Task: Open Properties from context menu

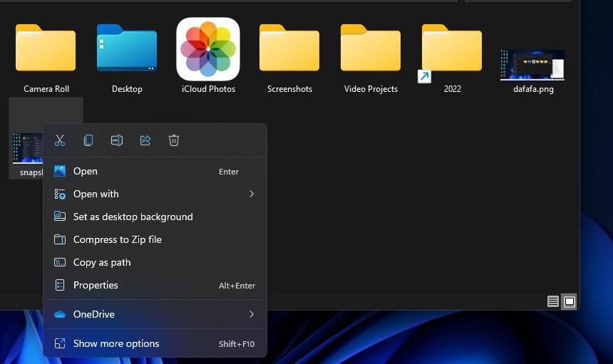Action: (155, 285)
